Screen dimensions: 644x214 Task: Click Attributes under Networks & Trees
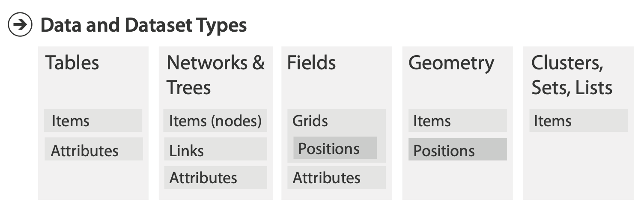click(x=215, y=178)
